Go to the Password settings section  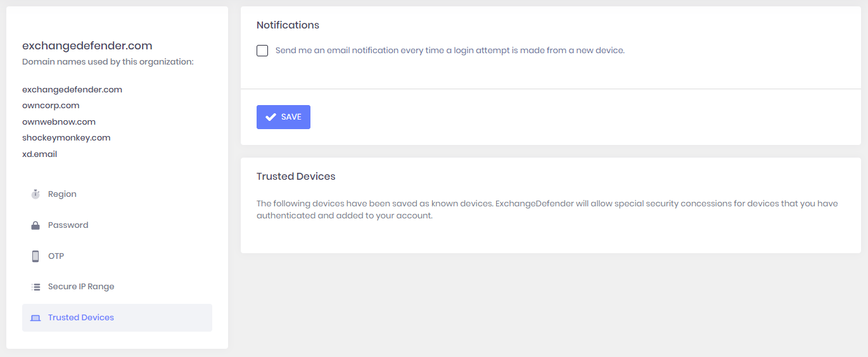point(68,225)
